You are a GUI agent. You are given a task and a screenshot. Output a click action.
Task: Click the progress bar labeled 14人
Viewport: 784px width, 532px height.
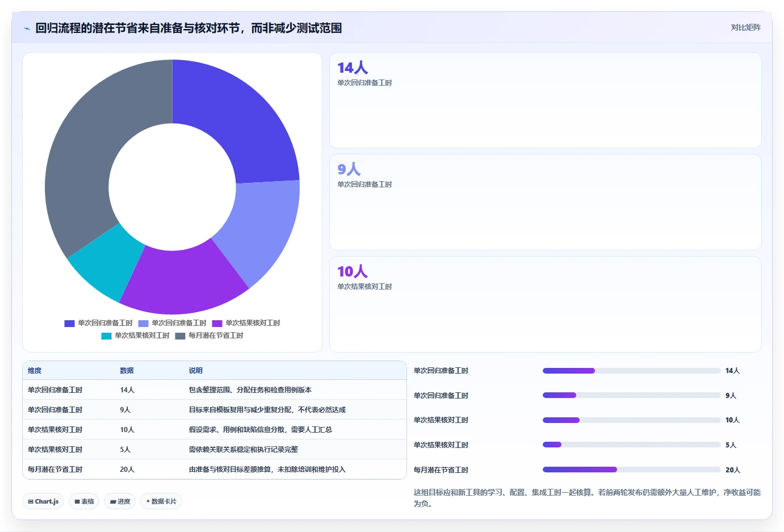tap(631, 371)
